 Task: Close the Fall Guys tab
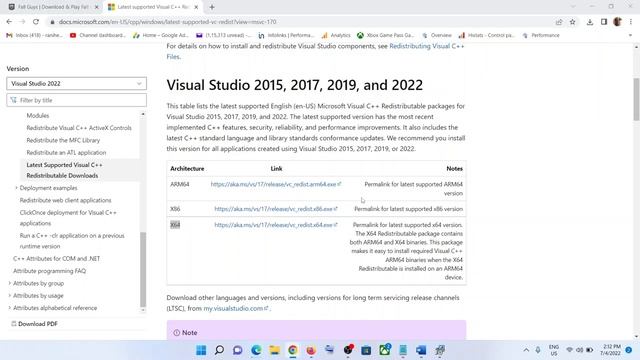click(x=97, y=7)
